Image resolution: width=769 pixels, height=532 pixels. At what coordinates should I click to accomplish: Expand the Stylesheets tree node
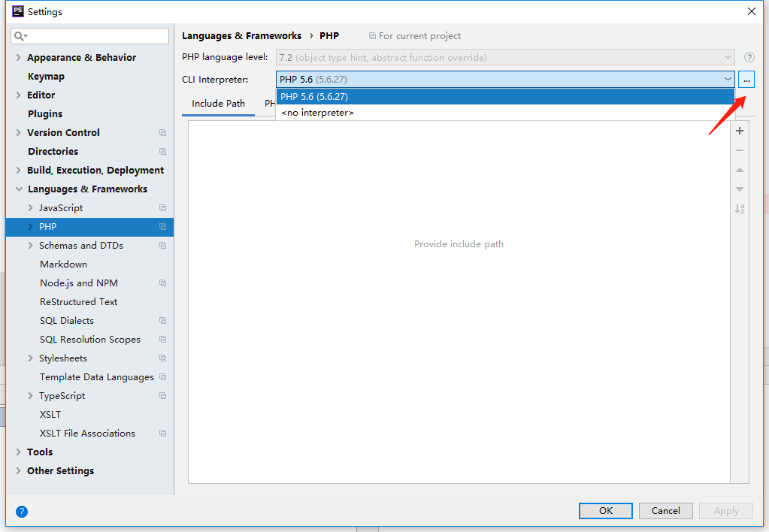(30, 358)
